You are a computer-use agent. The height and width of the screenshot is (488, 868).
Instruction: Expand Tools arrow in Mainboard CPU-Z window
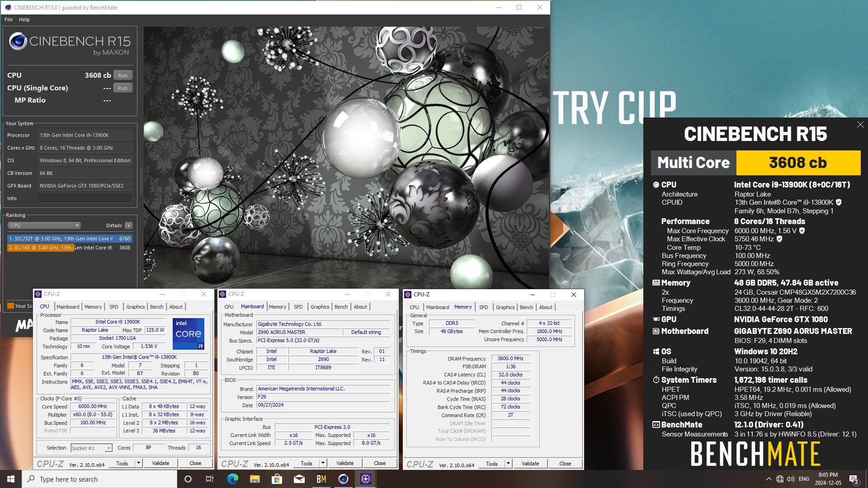click(x=323, y=463)
